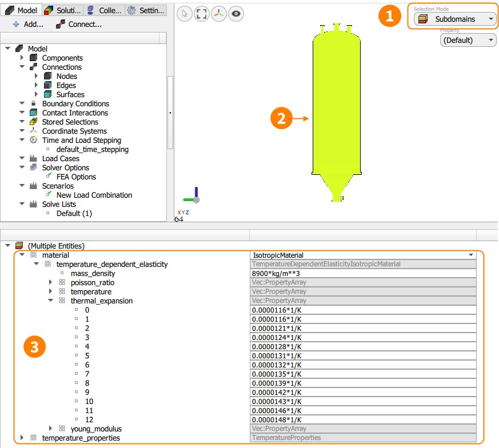This screenshot has height=448, width=499.
Task: Click the Solver Options icon
Action: [33, 167]
